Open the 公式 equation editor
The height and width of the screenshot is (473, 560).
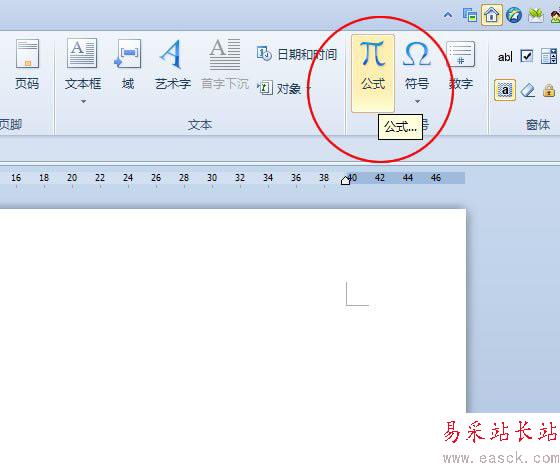coord(373,73)
